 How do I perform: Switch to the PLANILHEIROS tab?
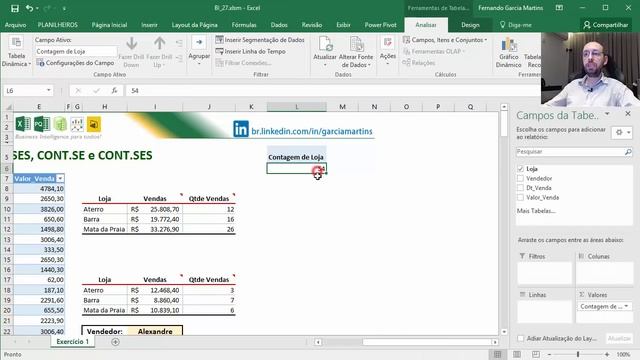tap(58, 25)
